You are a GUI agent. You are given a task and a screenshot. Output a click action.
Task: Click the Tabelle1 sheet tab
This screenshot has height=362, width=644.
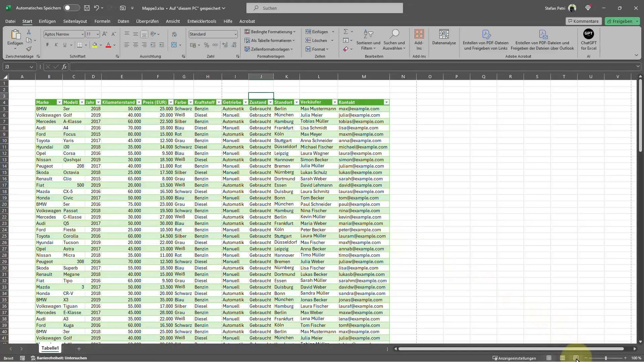click(x=50, y=348)
